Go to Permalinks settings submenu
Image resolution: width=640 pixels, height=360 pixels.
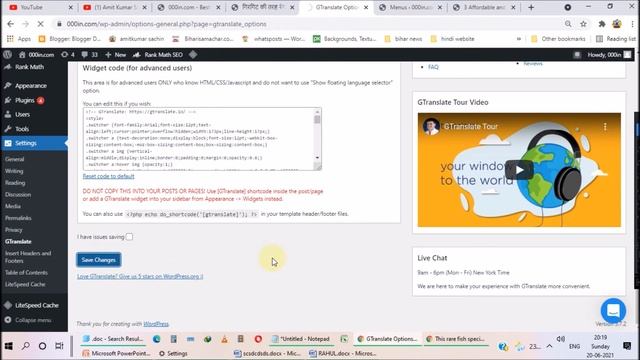18,218
